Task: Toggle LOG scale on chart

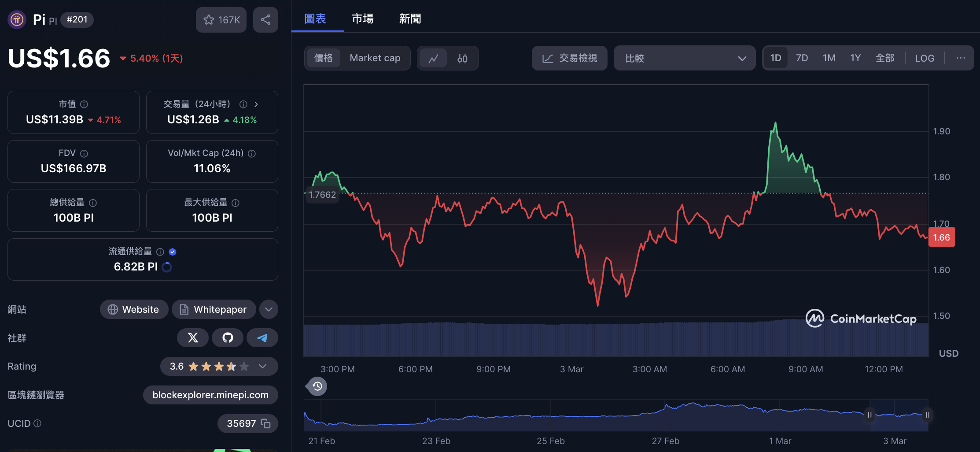Action: [924, 58]
